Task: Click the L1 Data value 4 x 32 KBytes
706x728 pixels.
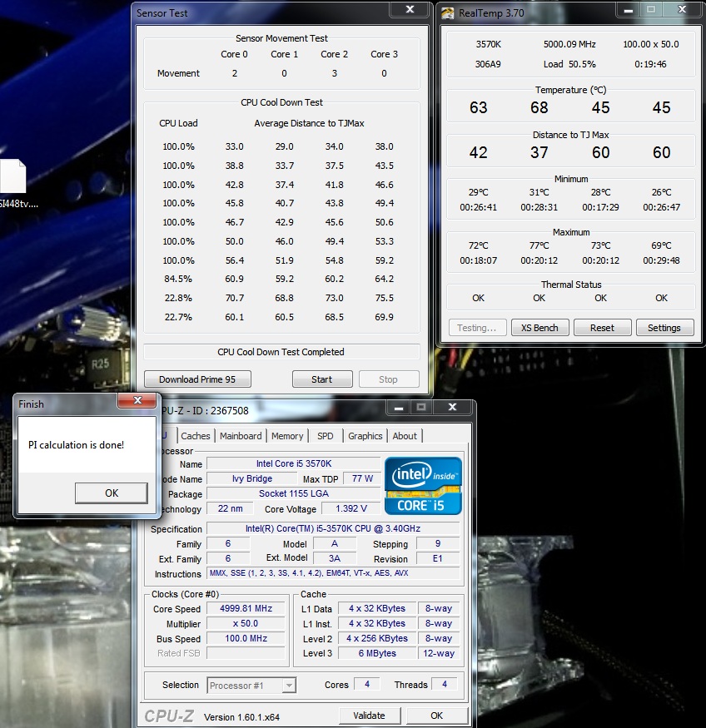Action: click(377, 608)
